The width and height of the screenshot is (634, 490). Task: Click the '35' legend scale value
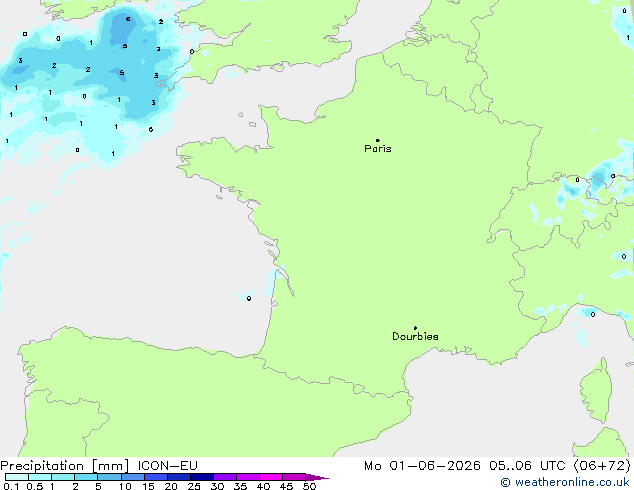pos(240,486)
